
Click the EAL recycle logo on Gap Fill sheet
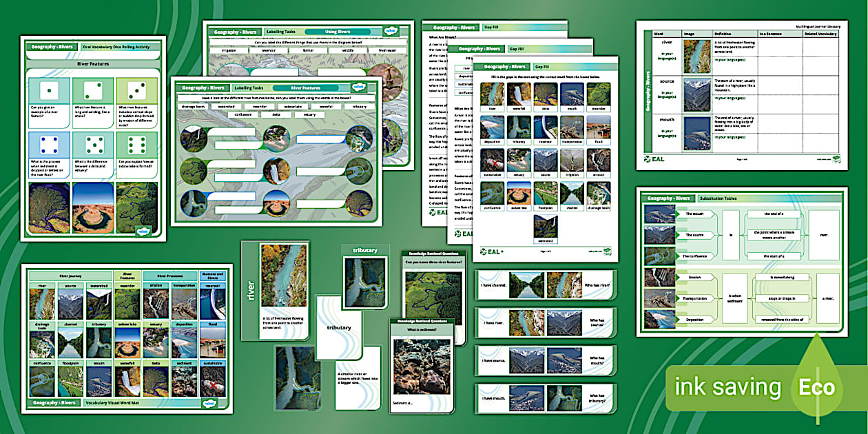484,252
